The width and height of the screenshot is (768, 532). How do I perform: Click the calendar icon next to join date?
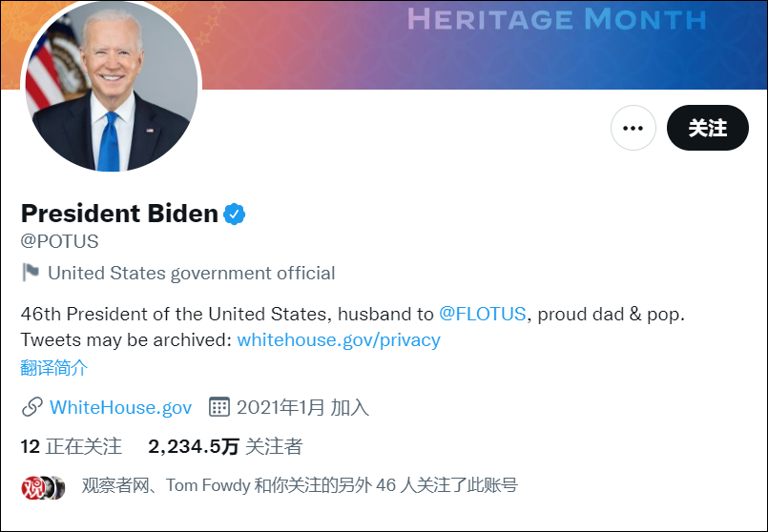tap(219, 407)
